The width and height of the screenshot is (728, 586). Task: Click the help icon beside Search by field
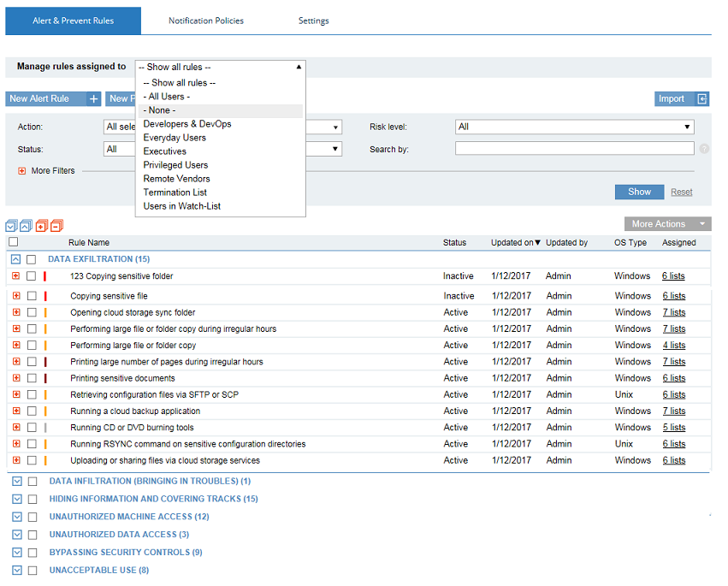click(x=704, y=149)
